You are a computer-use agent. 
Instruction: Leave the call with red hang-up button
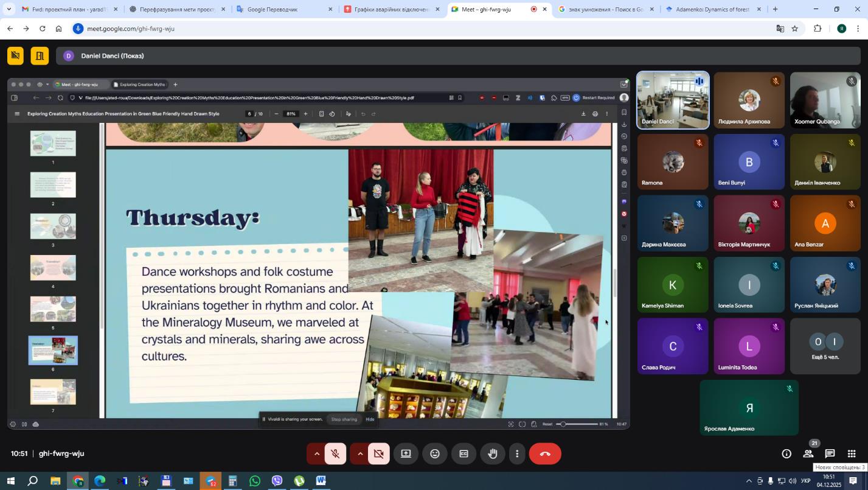coord(545,454)
